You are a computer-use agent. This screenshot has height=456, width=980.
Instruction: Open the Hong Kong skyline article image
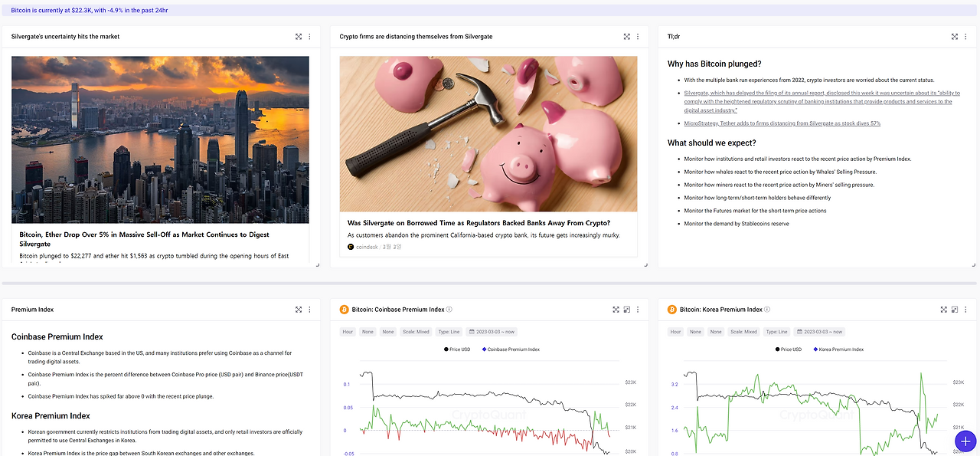pyautogui.click(x=160, y=139)
